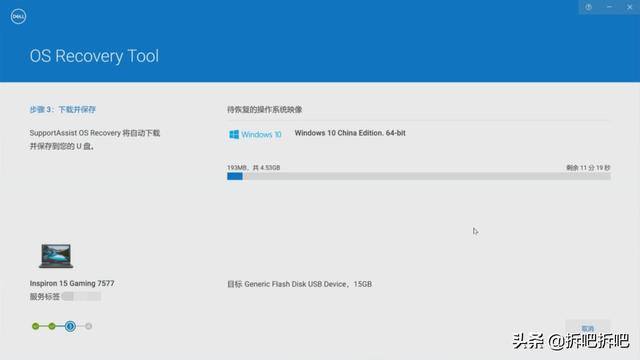This screenshot has width=640, height=360.
Task: Click the final gray step dot
Action: point(89,326)
